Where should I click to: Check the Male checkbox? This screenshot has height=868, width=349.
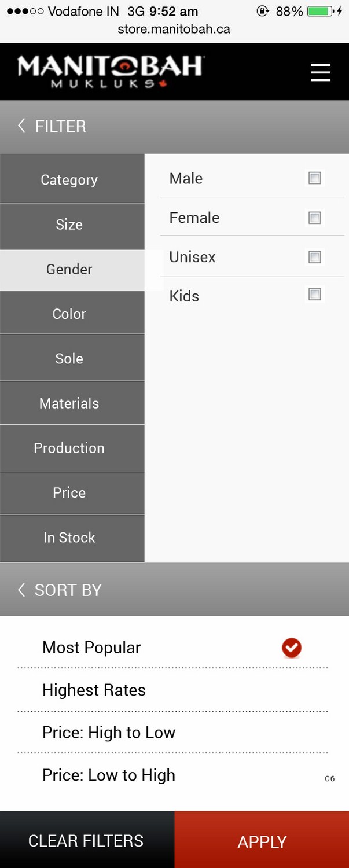pyautogui.click(x=315, y=178)
